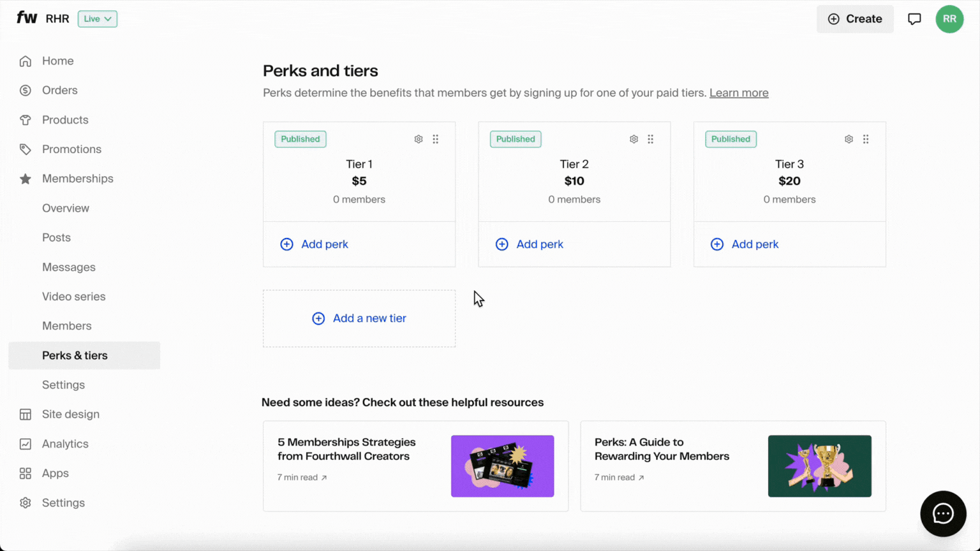Open the Apps grid icon
The height and width of the screenshot is (551, 980).
pos(26,473)
